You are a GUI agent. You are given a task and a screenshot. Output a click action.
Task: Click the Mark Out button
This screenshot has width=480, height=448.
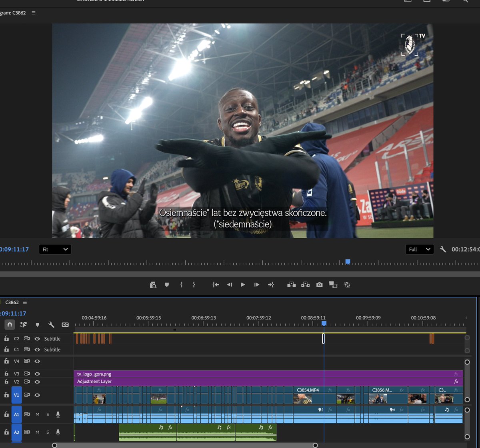point(194,285)
